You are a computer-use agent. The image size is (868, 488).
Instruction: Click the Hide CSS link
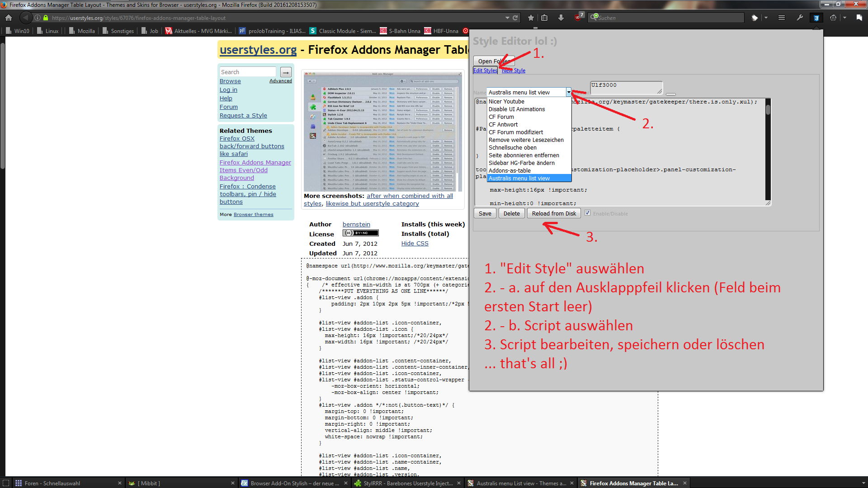click(x=415, y=243)
